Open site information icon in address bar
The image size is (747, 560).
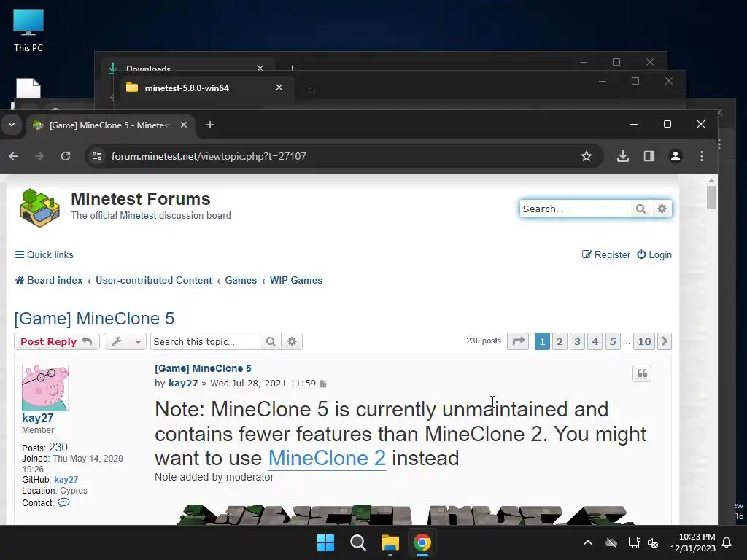click(x=97, y=156)
